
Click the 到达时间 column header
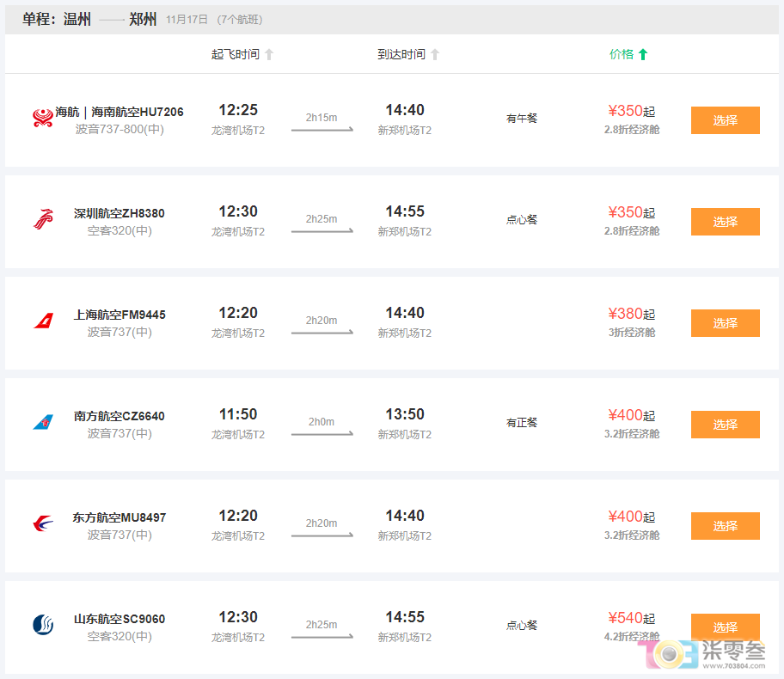(401, 55)
